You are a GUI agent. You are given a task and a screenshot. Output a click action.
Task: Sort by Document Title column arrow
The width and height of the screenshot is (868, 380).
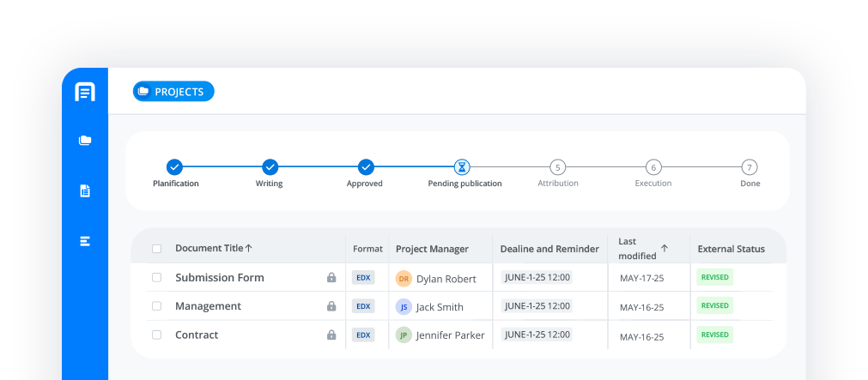(x=249, y=248)
